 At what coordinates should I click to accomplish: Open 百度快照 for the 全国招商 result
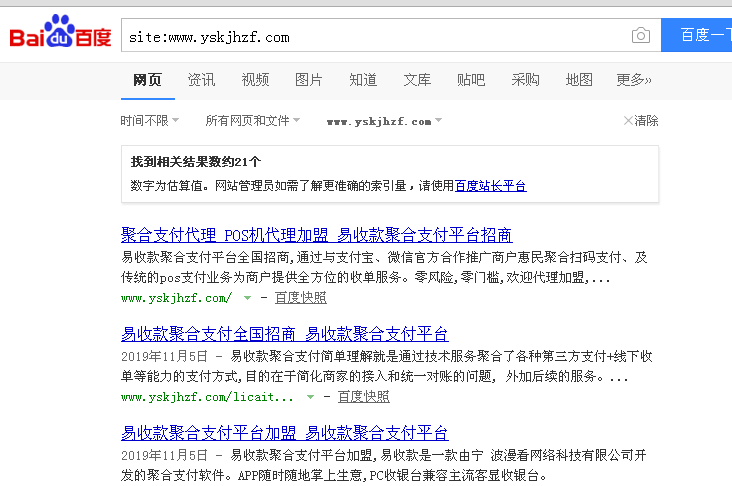(x=364, y=396)
